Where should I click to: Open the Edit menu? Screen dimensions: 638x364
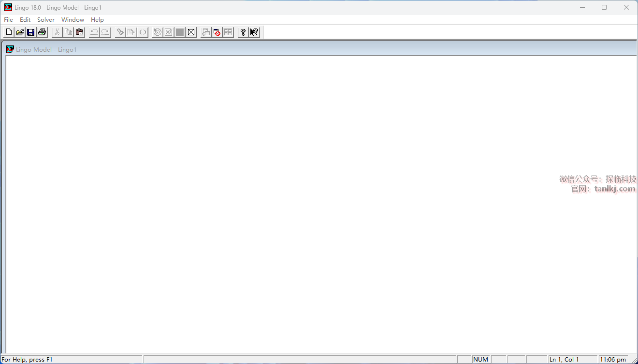pos(25,20)
